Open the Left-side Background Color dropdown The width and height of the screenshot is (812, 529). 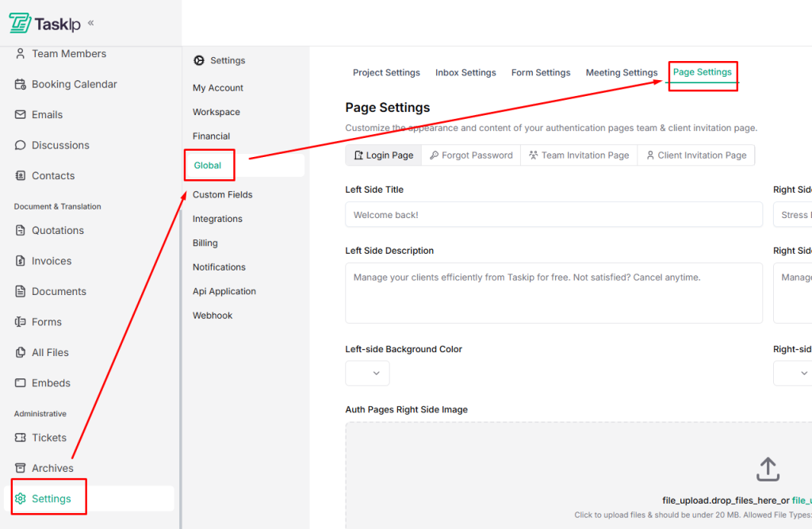point(367,373)
